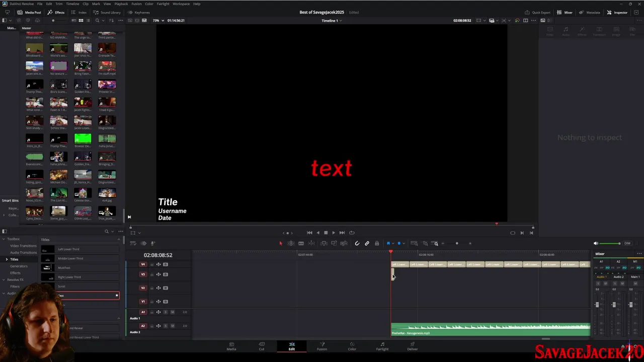The image size is (644, 362).
Task: Open the Keyframes panel
Action: (x=139, y=12)
